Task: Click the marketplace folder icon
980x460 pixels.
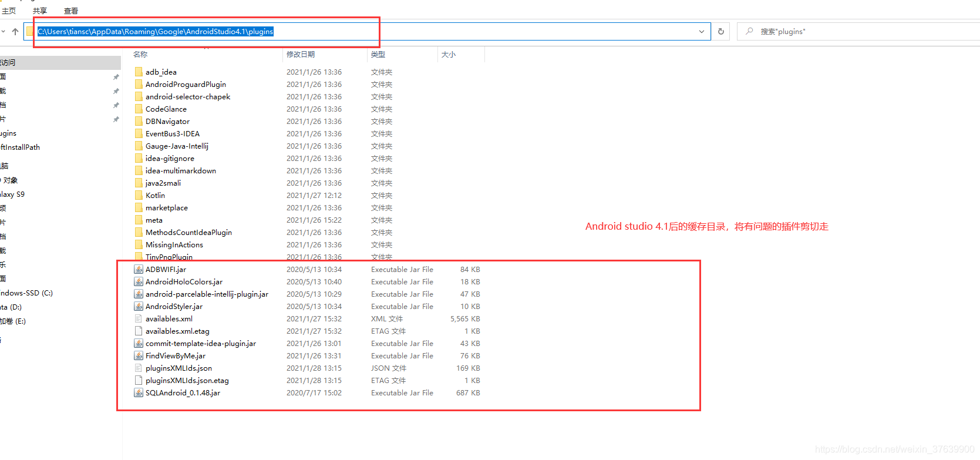Action: 139,207
